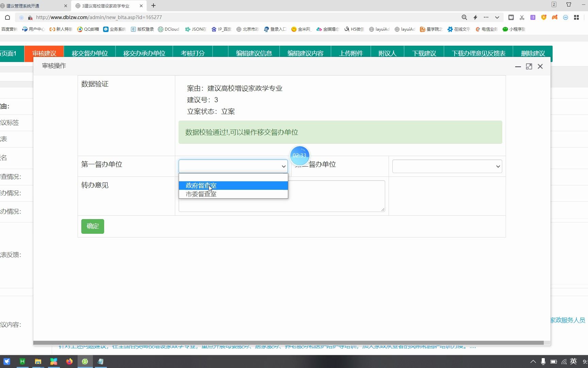The width and height of the screenshot is (588, 368).
Task: Click the 转办意见 text area
Action: [x=282, y=196]
